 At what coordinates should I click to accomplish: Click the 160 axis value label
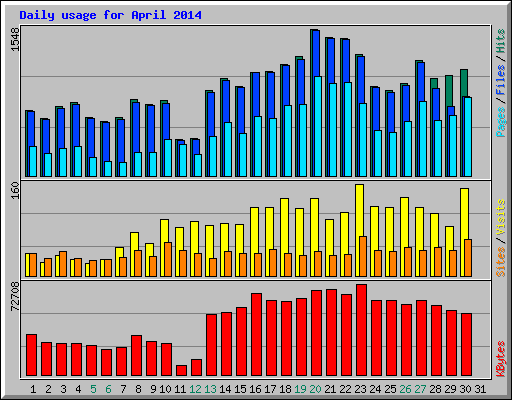15,190
